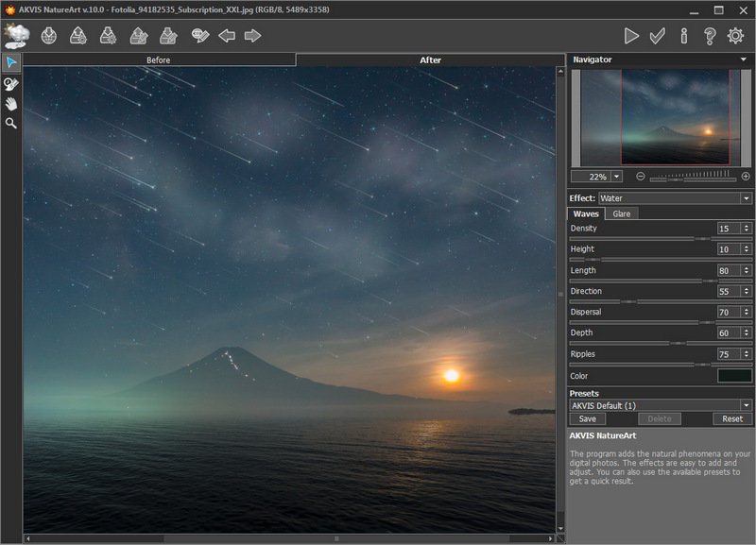Select the Hand tool
The height and width of the screenshot is (545, 756).
11,103
